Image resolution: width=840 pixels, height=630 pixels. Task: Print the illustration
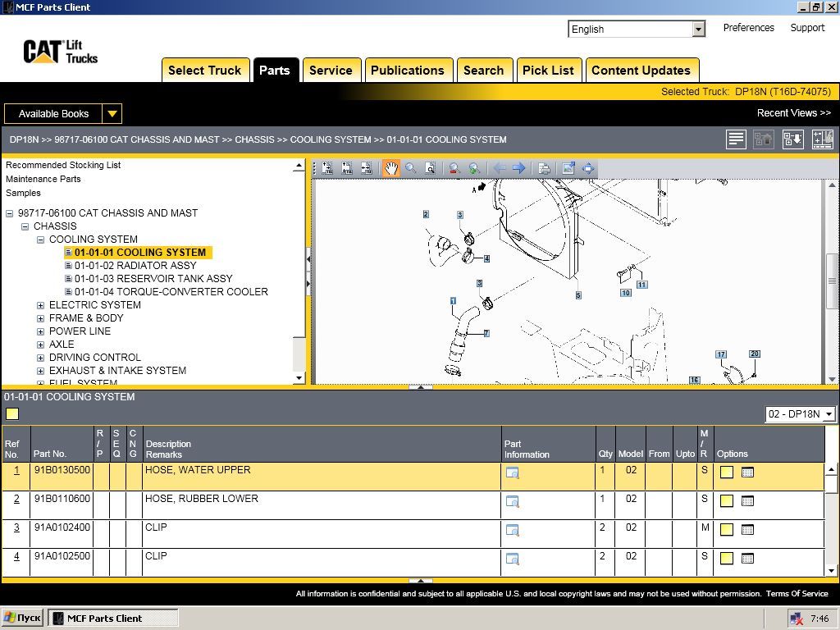[x=544, y=168]
